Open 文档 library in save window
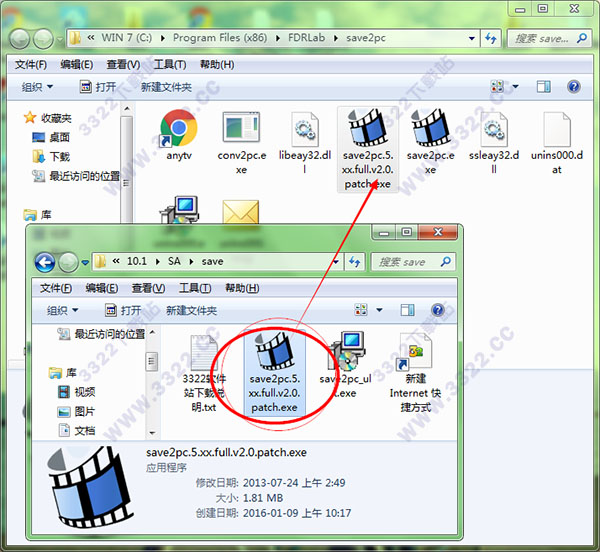Image resolution: width=600 pixels, height=552 pixels. [x=76, y=430]
